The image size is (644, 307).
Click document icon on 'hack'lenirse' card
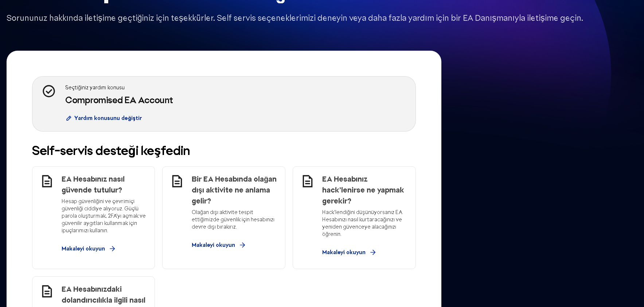308,181
